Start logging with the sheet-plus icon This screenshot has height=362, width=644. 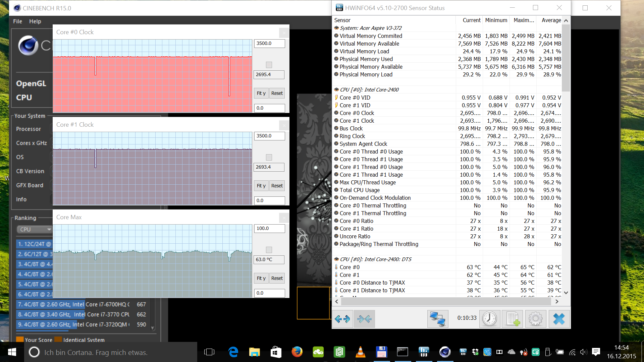(x=513, y=319)
